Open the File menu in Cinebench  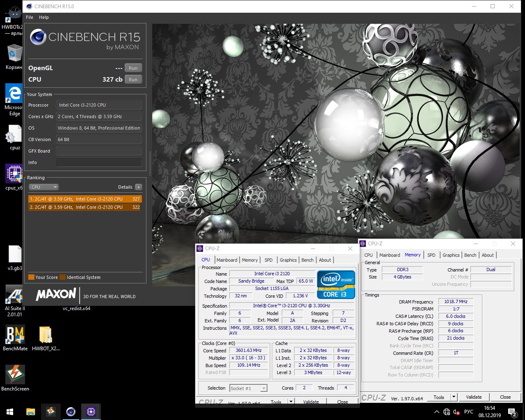(30, 17)
